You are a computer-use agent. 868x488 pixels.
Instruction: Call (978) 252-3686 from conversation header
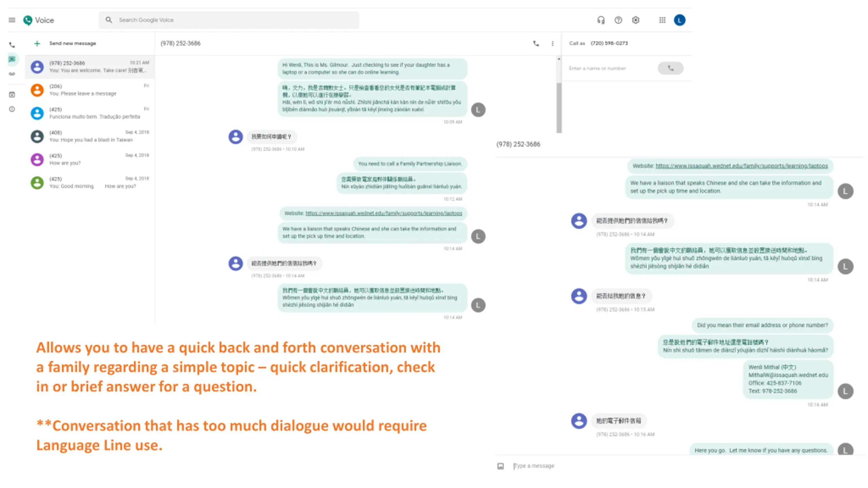536,43
